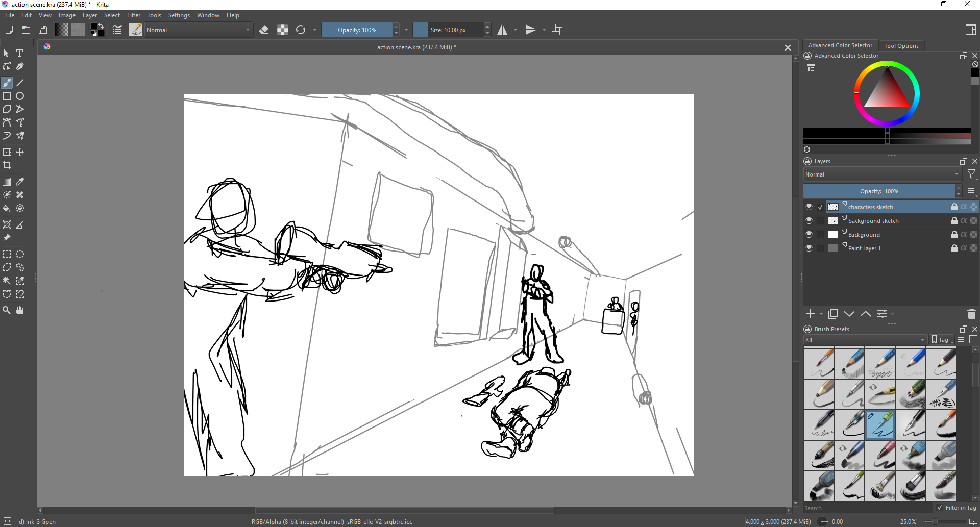Image resolution: width=980 pixels, height=527 pixels.
Task: Select the Text tool
Action: 20,53
